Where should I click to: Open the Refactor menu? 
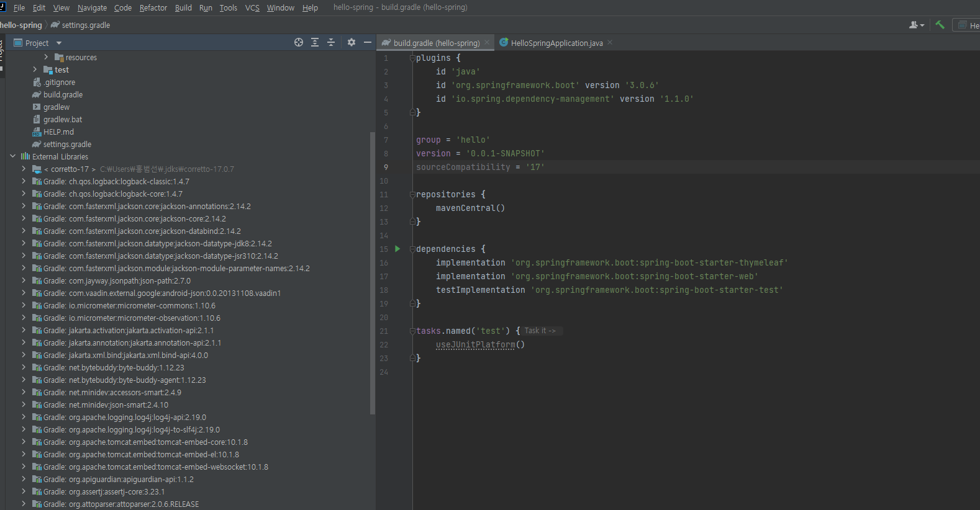(x=153, y=7)
